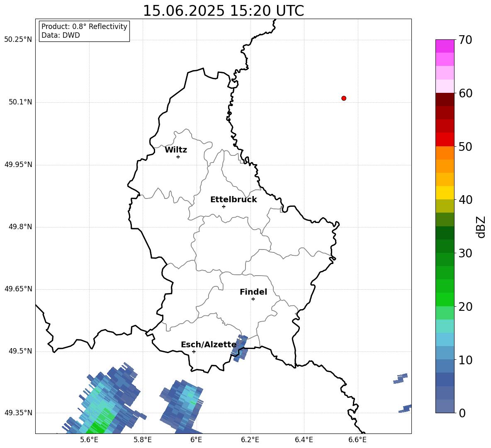Click the 6.6°E longitude label

click(357, 440)
